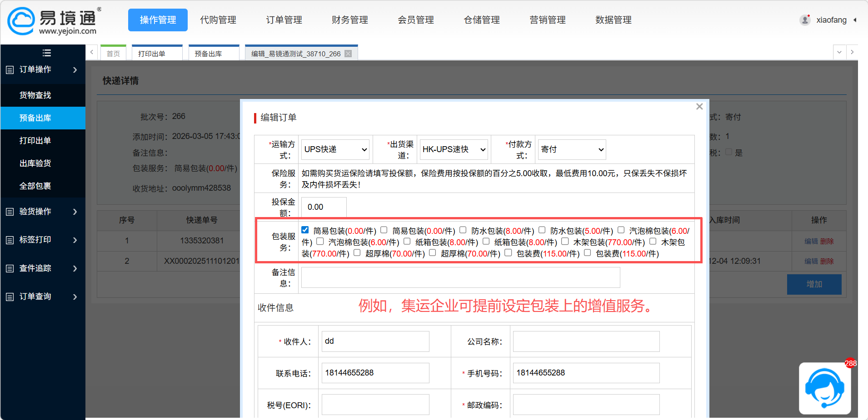Click the 收件人 input field
The width and height of the screenshot is (868, 420).
pos(375,341)
